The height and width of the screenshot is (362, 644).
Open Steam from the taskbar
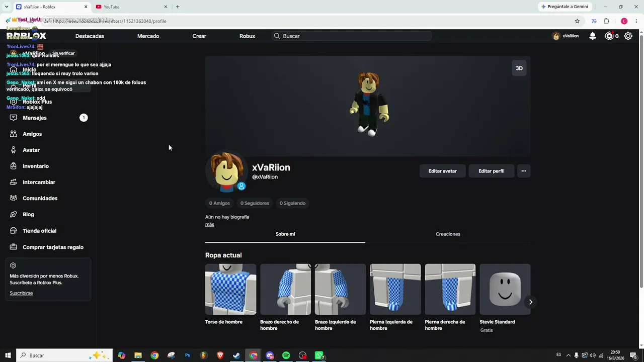236,355
